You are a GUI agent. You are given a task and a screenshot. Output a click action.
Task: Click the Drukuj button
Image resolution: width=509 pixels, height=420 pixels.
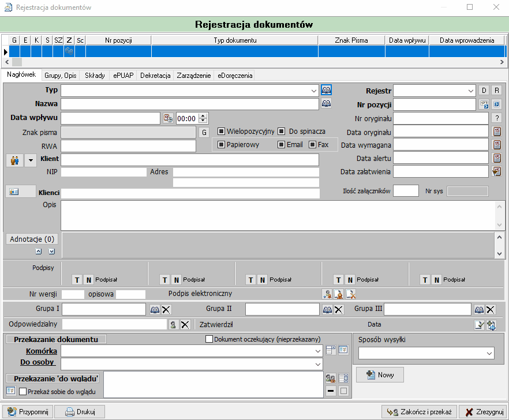80,411
